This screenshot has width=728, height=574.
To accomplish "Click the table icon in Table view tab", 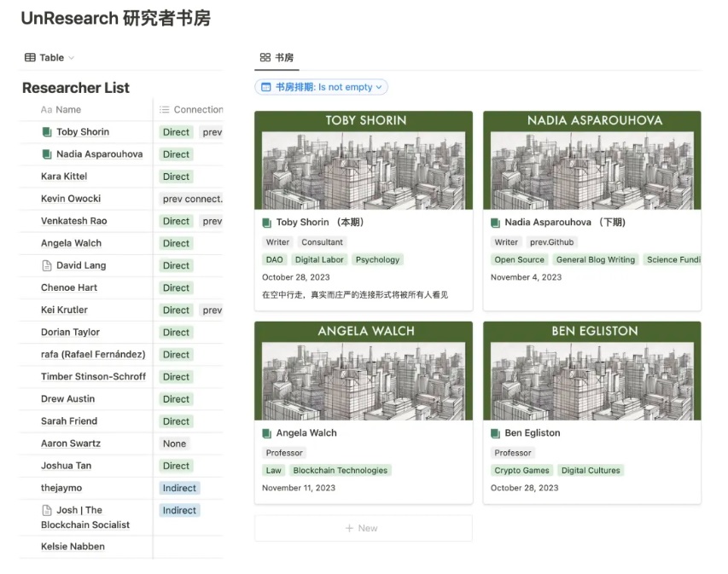I will tap(30, 58).
